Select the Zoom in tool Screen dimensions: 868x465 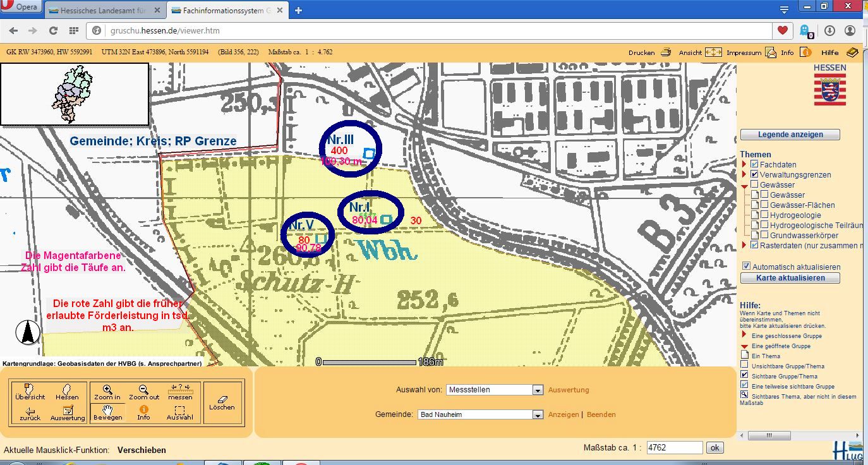(107, 392)
